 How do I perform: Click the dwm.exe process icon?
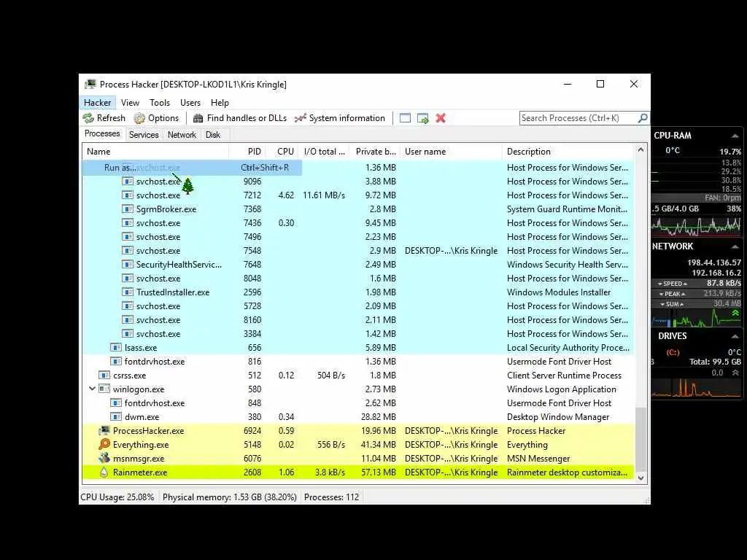116,416
